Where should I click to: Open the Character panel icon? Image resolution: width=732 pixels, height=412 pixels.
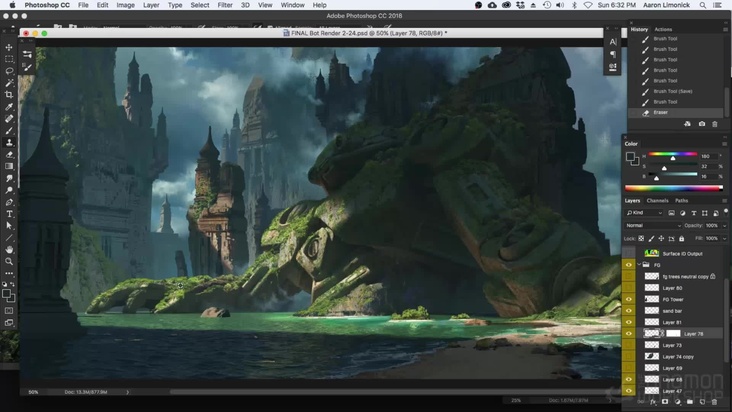click(613, 42)
